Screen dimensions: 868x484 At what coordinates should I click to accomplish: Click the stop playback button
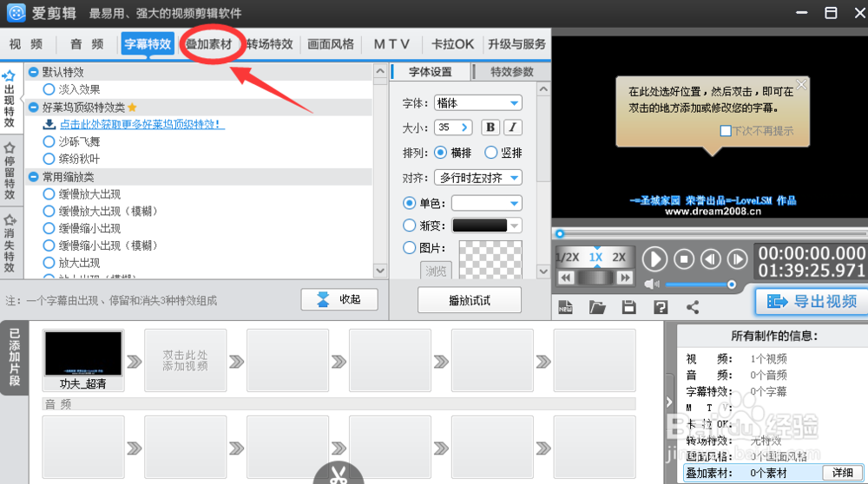click(684, 258)
